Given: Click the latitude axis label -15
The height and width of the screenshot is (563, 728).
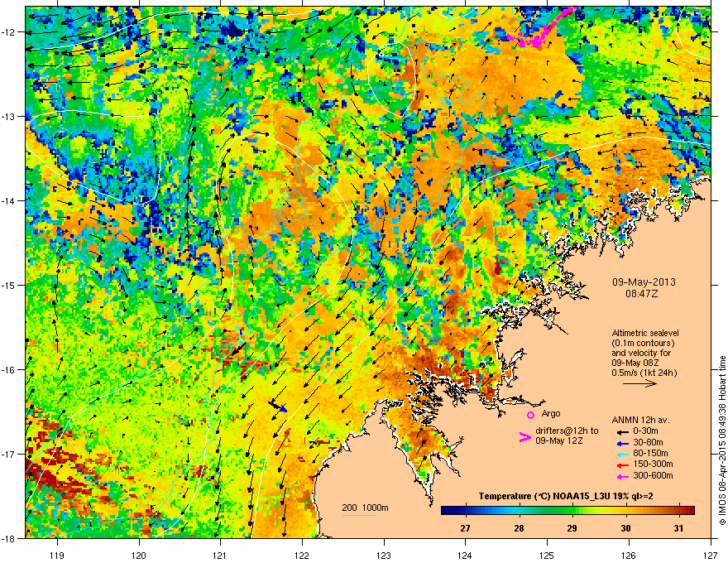Looking at the screenshot, I should tap(8, 285).
